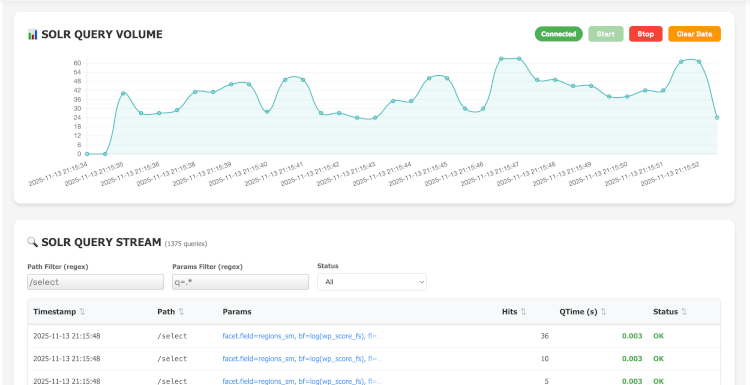The height and width of the screenshot is (385, 750).
Task: Sort by Path column arrows icon
Action: pos(181,312)
